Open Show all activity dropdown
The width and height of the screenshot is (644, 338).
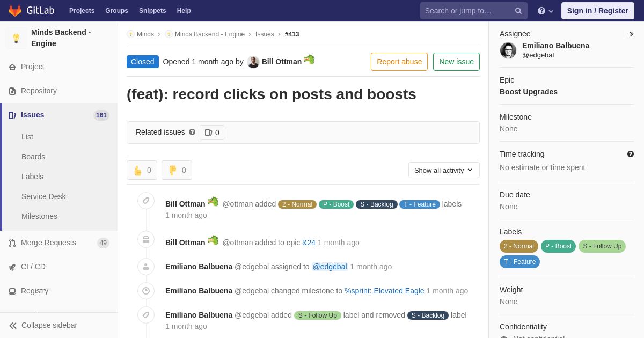444,170
